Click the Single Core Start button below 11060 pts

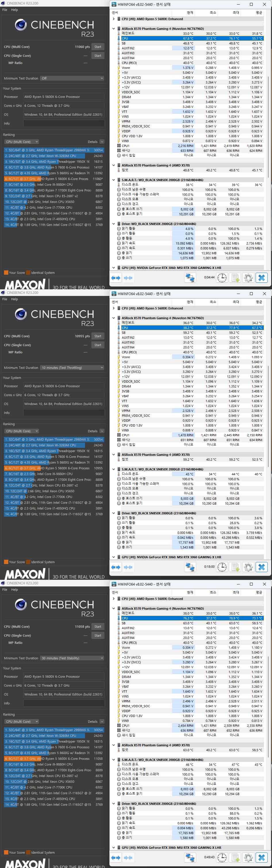point(98,56)
